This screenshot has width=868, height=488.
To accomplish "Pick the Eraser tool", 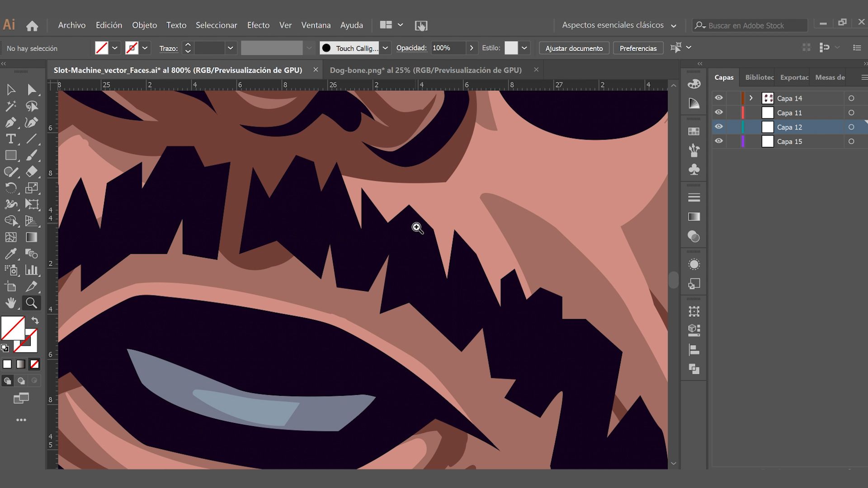I will [32, 172].
